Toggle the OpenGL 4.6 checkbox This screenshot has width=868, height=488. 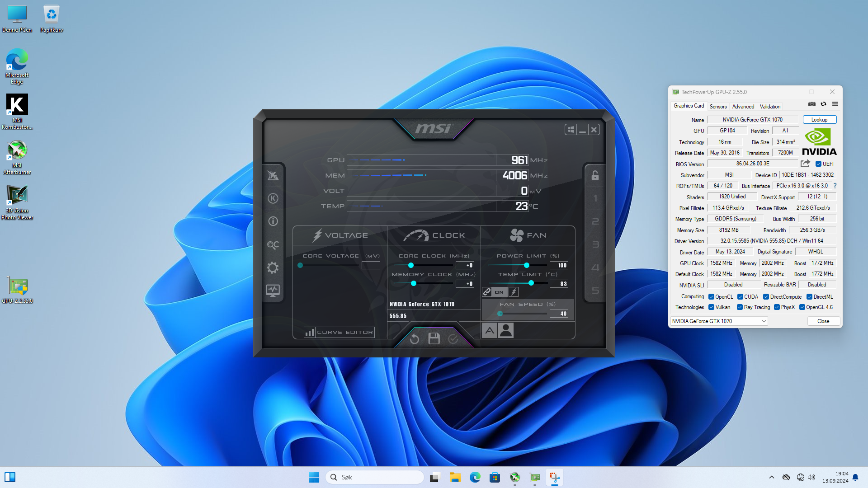tap(802, 307)
